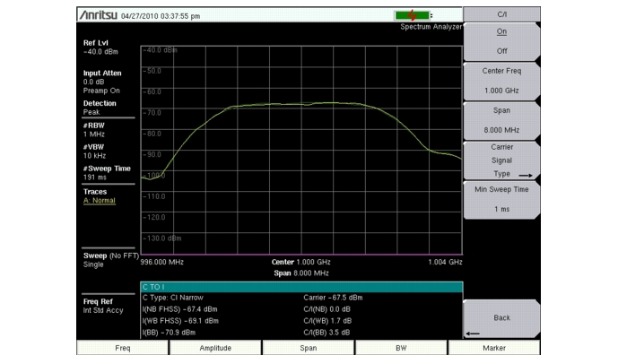Select the Span 8.000 MHz softkey
618x364 pixels.
[501, 120]
